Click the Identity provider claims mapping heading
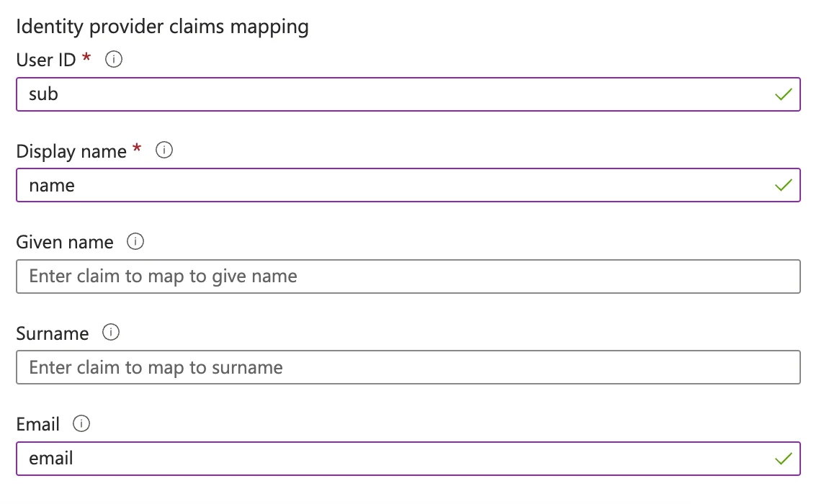Image resolution: width=824 pixels, height=504 pixels. (163, 26)
